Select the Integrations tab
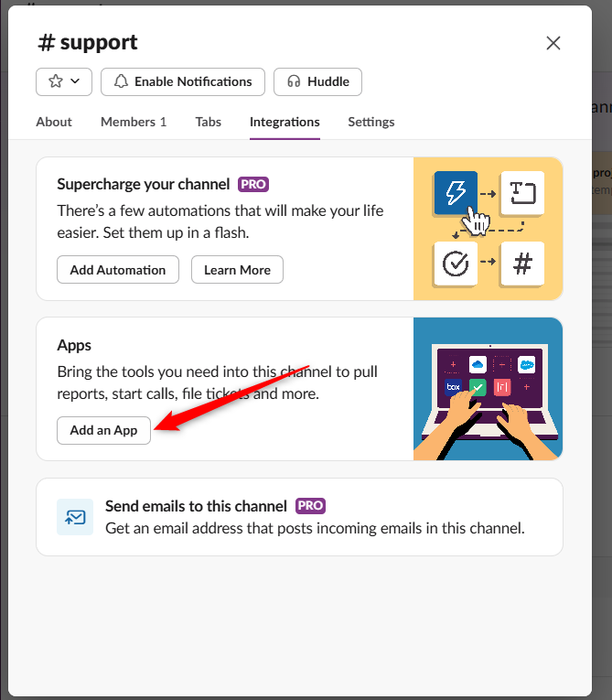 285,122
